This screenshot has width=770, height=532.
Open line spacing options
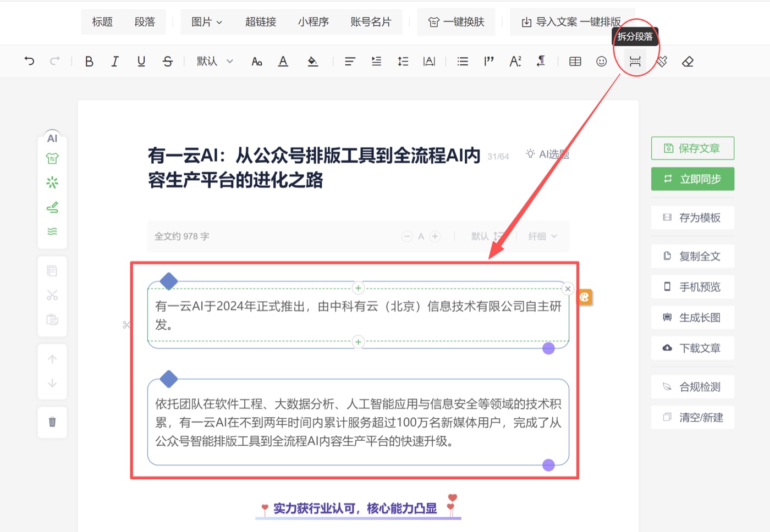point(403,62)
